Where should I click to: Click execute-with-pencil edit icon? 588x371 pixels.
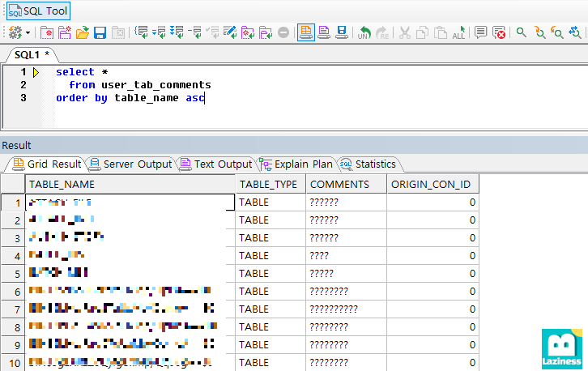pyautogui.click(x=230, y=32)
